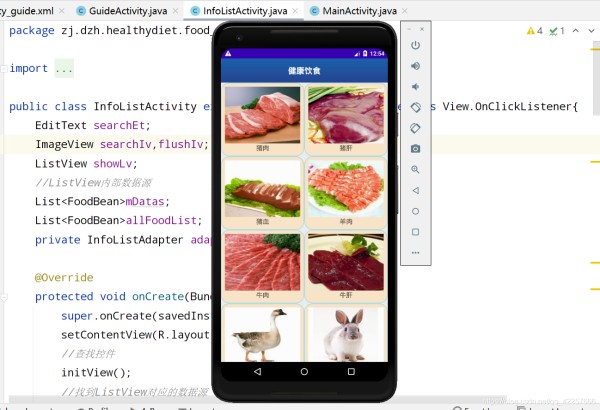
Task: Click emulator sidebar back triangle icon
Action: (416, 190)
